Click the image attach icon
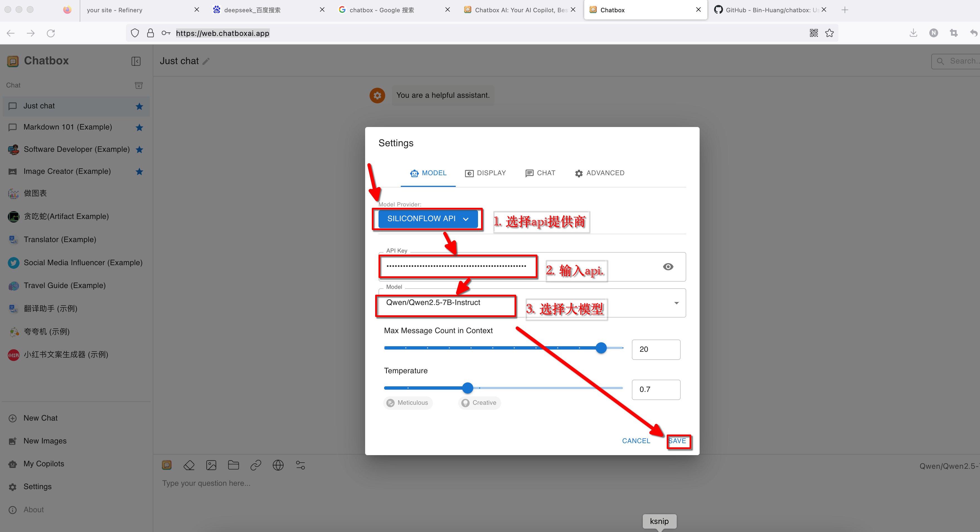The width and height of the screenshot is (980, 532). coord(211,465)
